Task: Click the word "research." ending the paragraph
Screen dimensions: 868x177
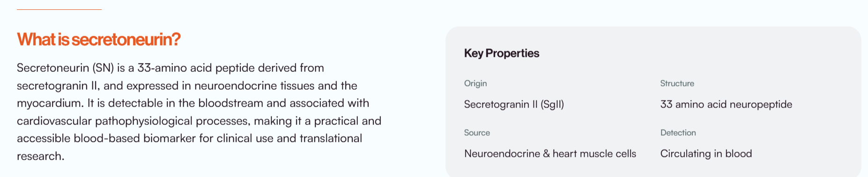Action: pyautogui.click(x=41, y=156)
